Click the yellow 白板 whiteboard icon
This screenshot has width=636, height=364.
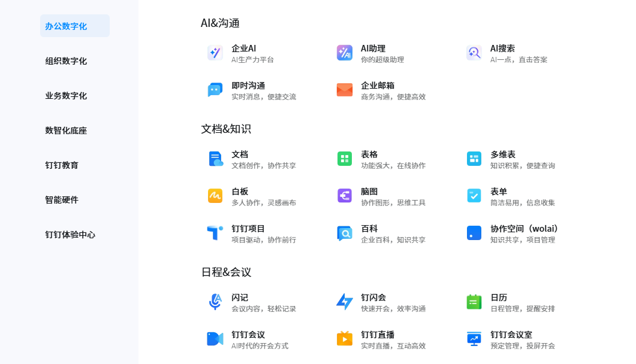(215, 196)
